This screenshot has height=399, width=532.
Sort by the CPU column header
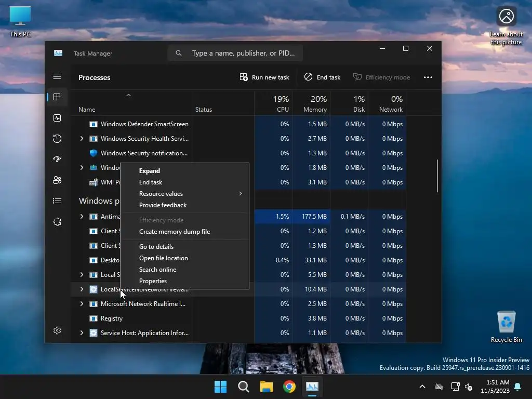click(273, 103)
